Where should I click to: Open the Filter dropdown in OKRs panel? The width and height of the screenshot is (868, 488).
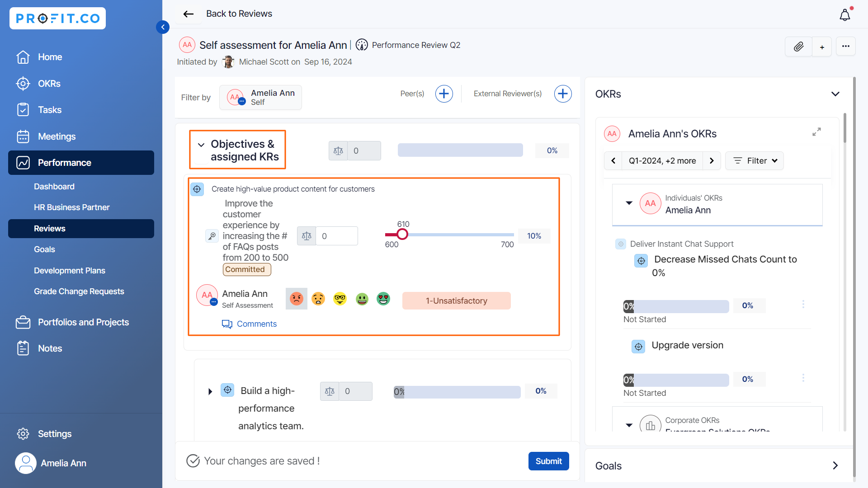755,161
